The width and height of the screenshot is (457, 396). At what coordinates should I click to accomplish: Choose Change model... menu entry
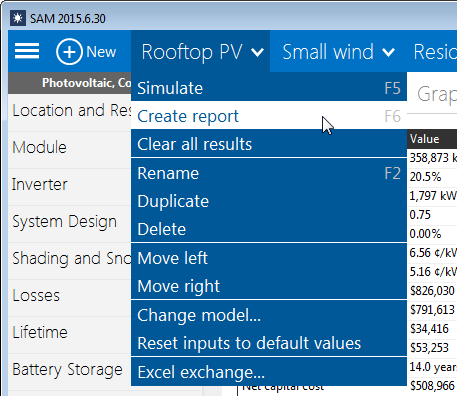point(269,315)
